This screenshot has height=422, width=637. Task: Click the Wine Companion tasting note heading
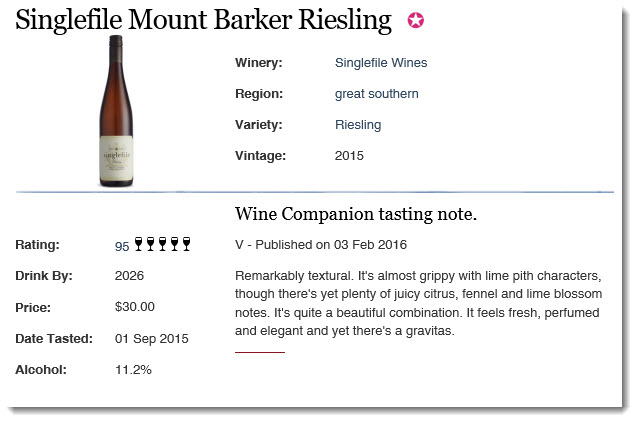(x=356, y=214)
